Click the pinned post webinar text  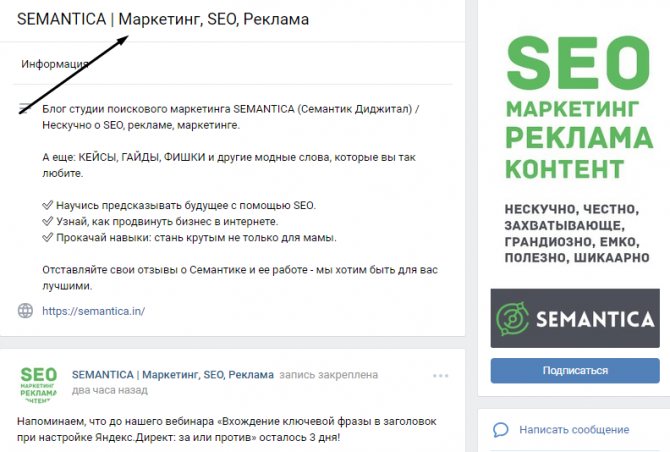[227, 429]
